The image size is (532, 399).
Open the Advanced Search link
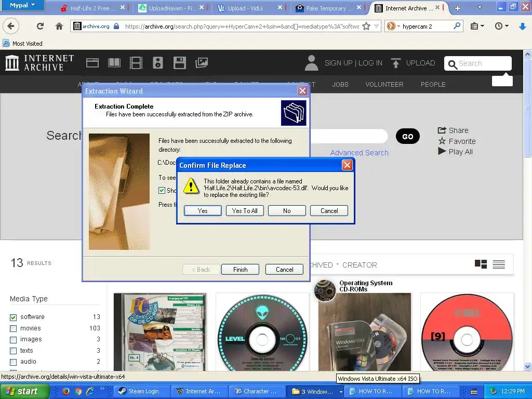pyautogui.click(x=360, y=153)
